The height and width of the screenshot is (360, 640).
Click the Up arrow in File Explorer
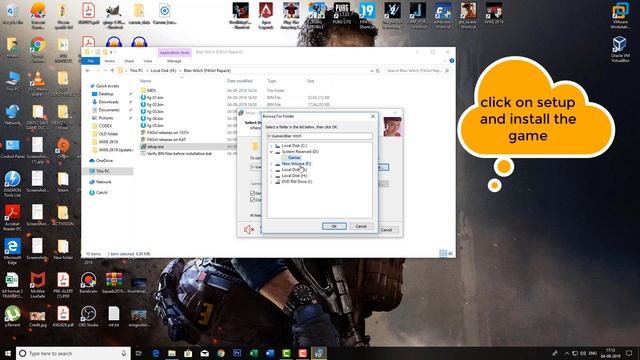tap(112, 71)
